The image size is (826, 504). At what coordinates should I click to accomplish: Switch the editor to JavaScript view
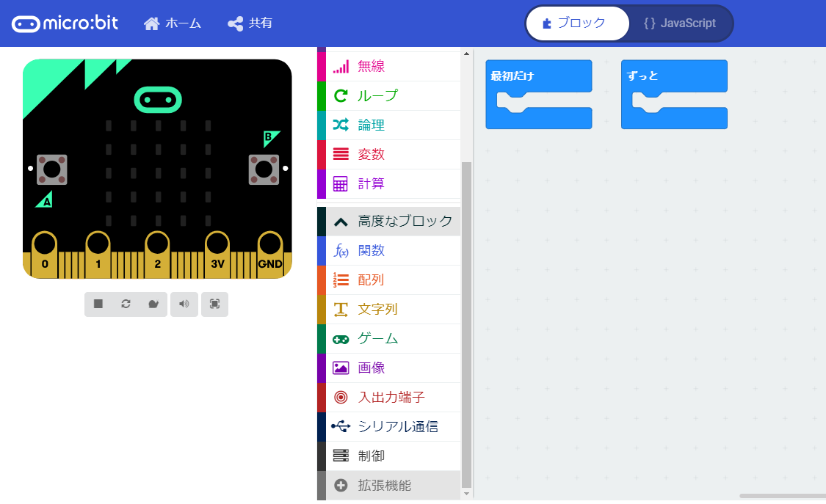(x=679, y=23)
